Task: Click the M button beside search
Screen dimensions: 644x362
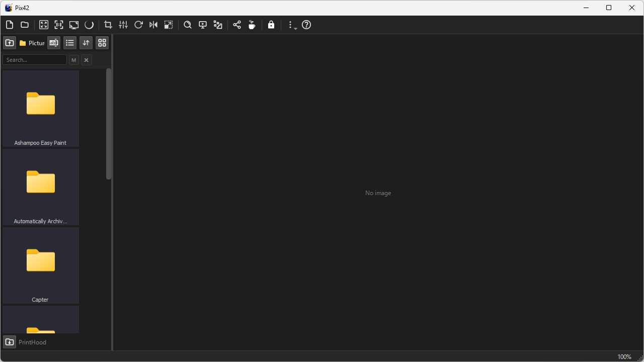Action: pos(74,60)
